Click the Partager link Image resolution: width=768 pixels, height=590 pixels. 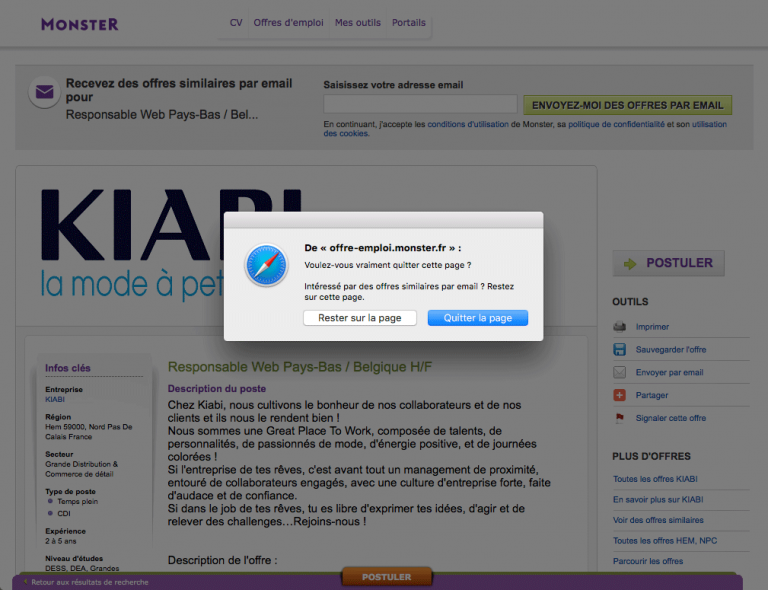(x=652, y=395)
